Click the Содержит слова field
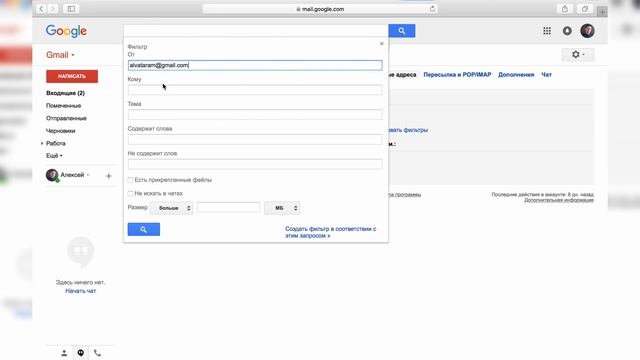The width and height of the screenshot is (640, 360). (x=255, y=140)
